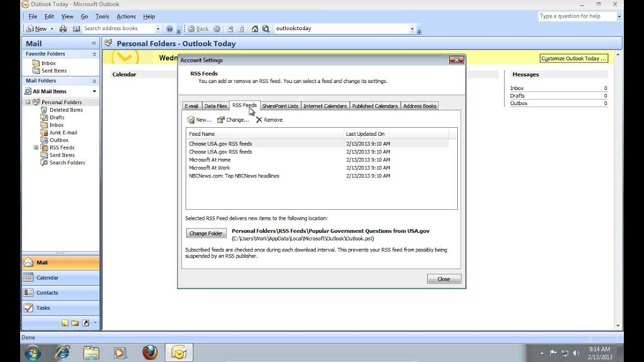This screenshot has height=362, width=644.
Task: Open Internet Explorer from the taskbar
Action: (x=62, y=352)
